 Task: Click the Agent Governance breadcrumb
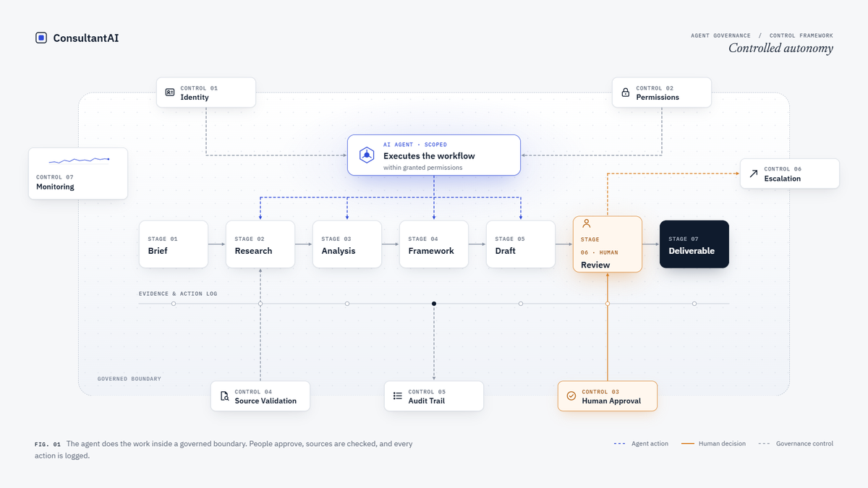point(721,35)
